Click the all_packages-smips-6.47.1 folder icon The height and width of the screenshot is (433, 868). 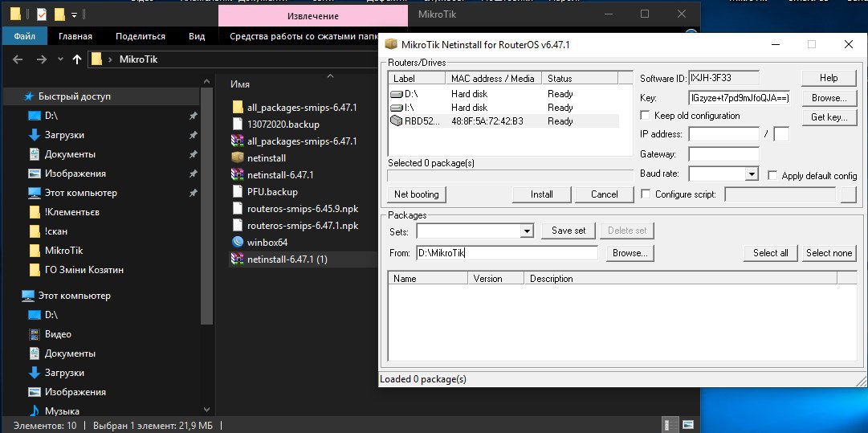pyautogui.click(x=238, y=108)
